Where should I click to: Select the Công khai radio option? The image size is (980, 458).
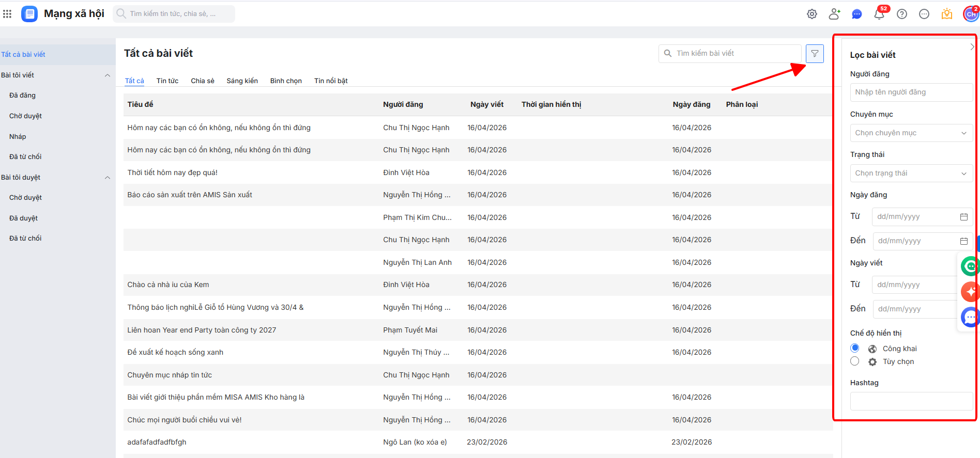click(855, 348)
